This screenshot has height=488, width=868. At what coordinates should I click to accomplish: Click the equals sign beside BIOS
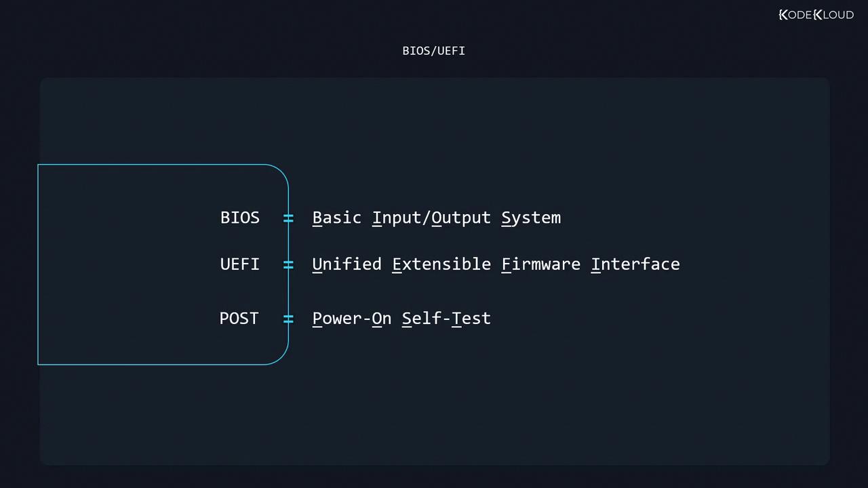click(x=288, y=218)
